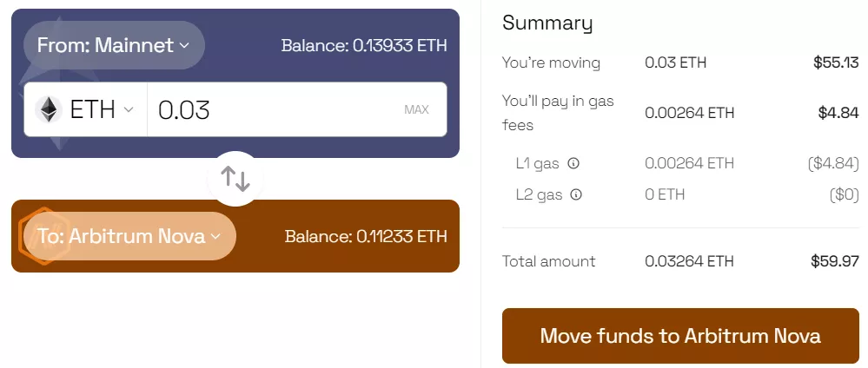
Task: Click the swap networks arrows icon
Action: point(235,179)
